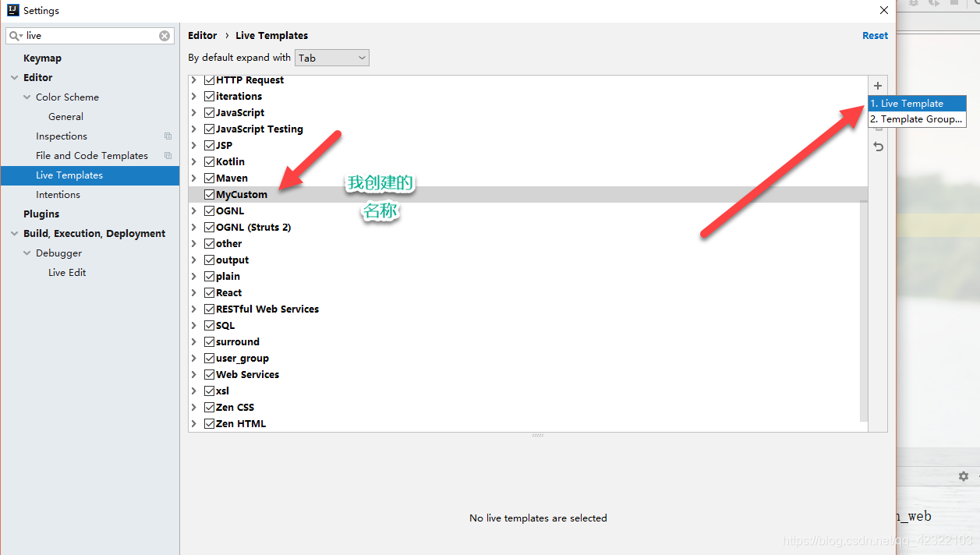Screen dimensions: 980x555
Task: Expand the HTTP Request template group
Action: (194, 80)
